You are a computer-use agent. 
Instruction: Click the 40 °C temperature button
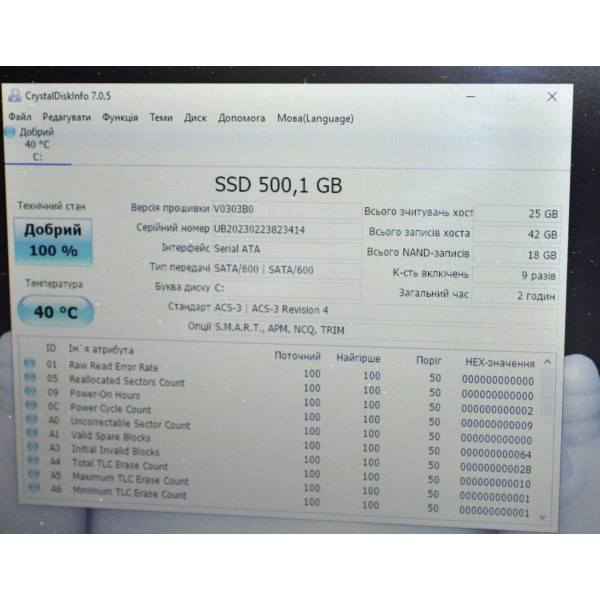tap(55, 311)
